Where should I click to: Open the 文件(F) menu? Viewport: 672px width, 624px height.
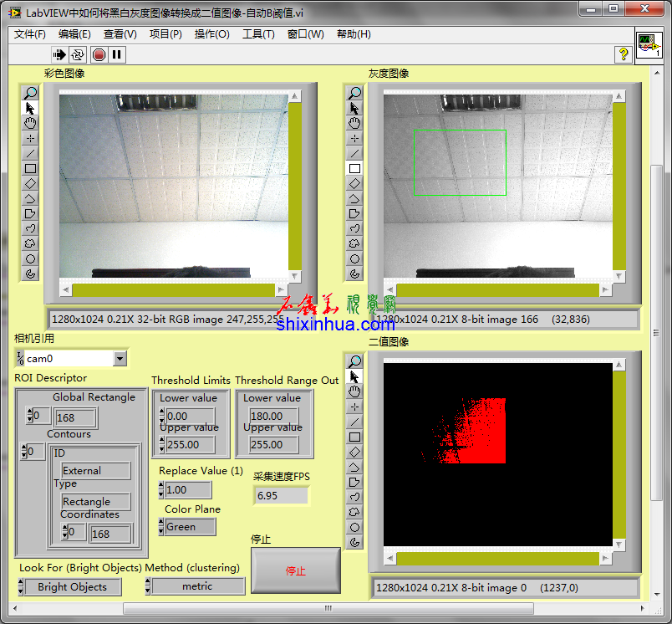[30, 34]
